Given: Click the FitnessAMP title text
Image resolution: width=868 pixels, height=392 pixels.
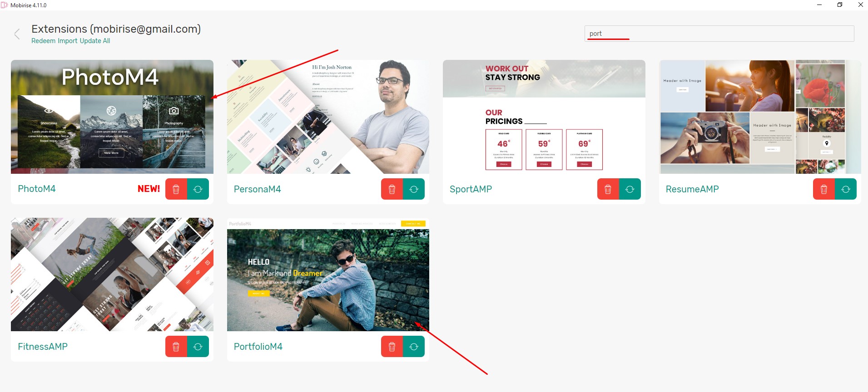Looking at the screenshot, I should (43, 347).
